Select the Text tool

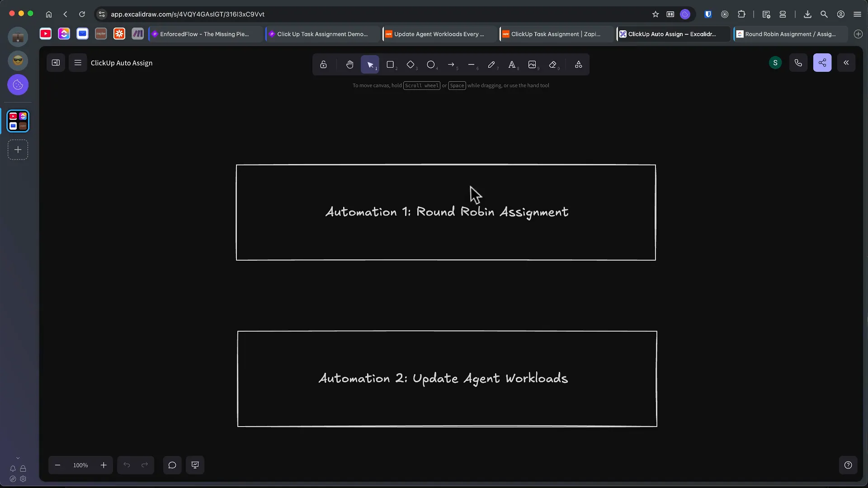point(512,65)
